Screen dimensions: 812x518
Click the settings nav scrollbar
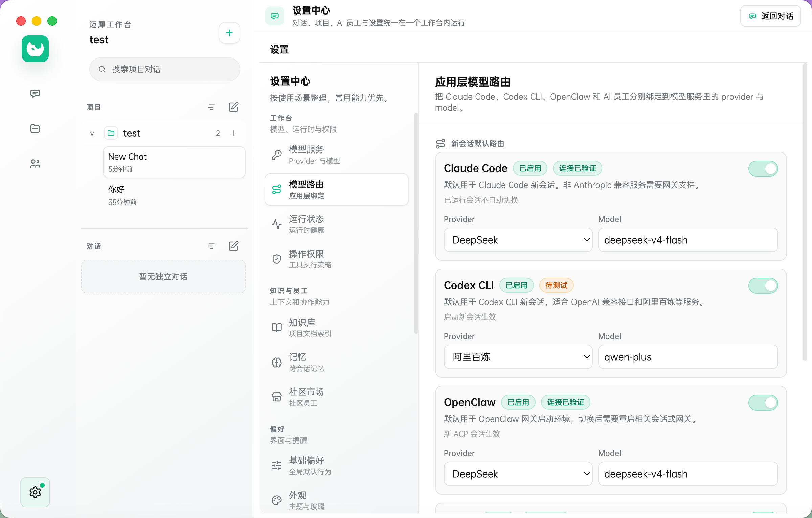pos(416,223)
